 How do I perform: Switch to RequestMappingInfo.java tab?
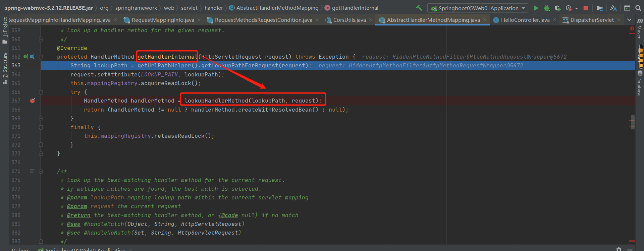coord(163,20)
